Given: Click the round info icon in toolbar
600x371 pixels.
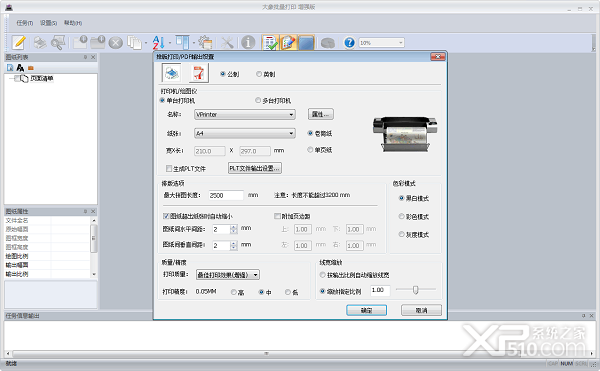Looking at the screenshot, I should pyautogui.click(x=248, y=42).
